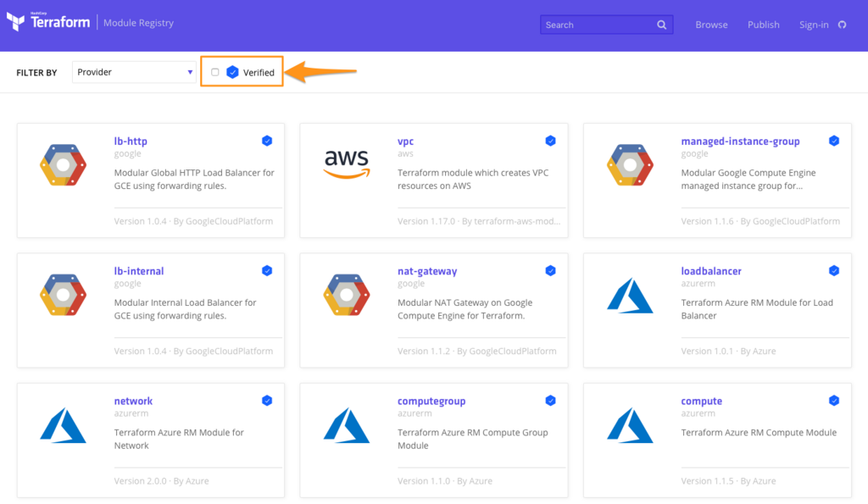Image resolution: width=868 pixels, height=504 pixels.
Task: Click the Google Cloud logo on lb-internal card
Action: pyautogui.click(x=63, y=295)
